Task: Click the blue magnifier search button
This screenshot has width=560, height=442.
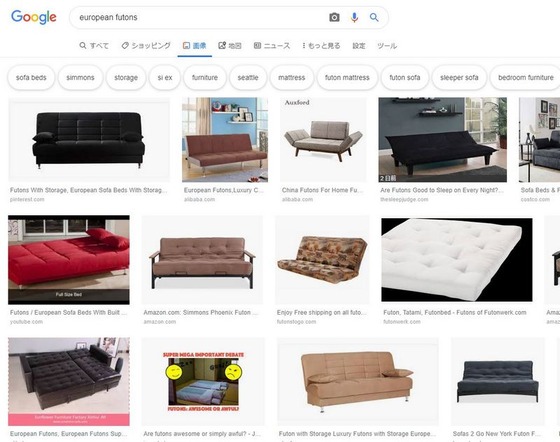Action: (374, 17)
